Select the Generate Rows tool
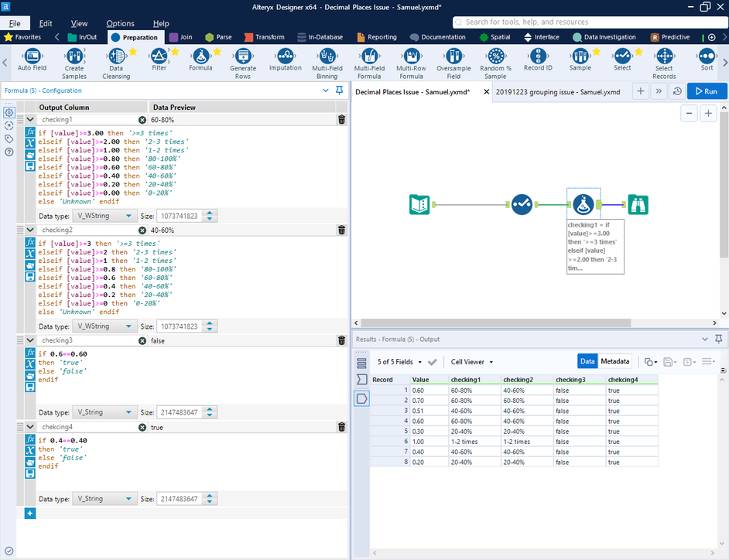The image size is (729, 560). coord(243,56)
